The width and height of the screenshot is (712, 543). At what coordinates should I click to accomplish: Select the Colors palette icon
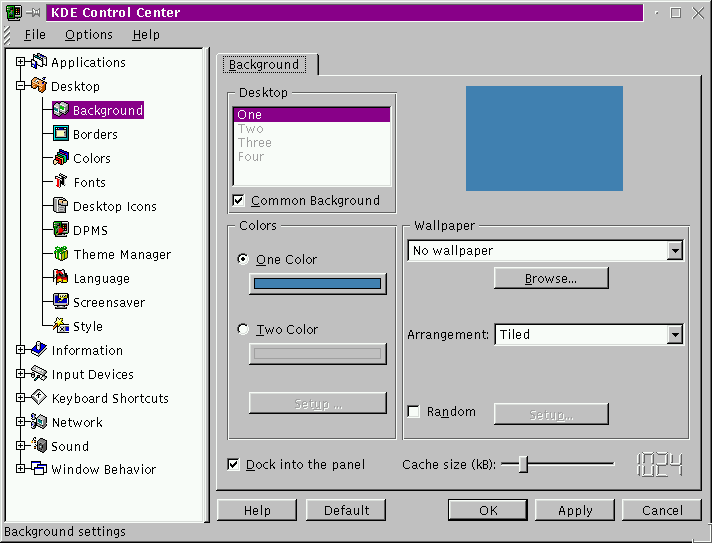point(61,158)
